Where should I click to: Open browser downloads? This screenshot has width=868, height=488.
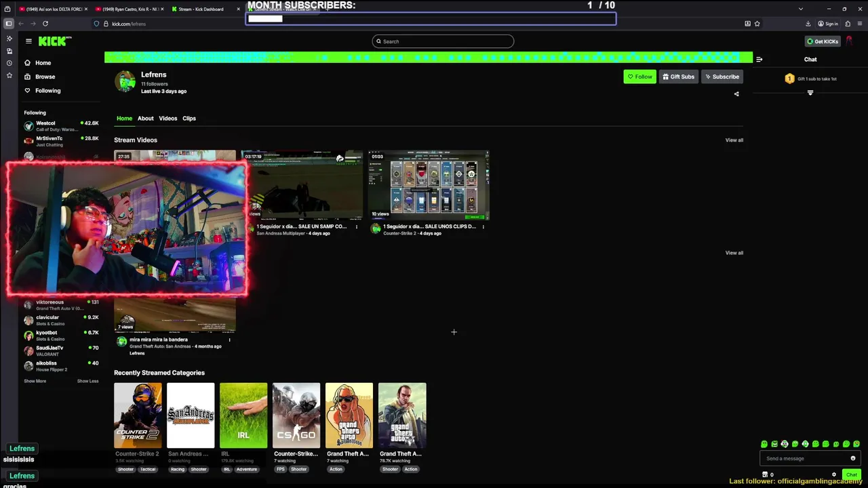coord(808,24)
